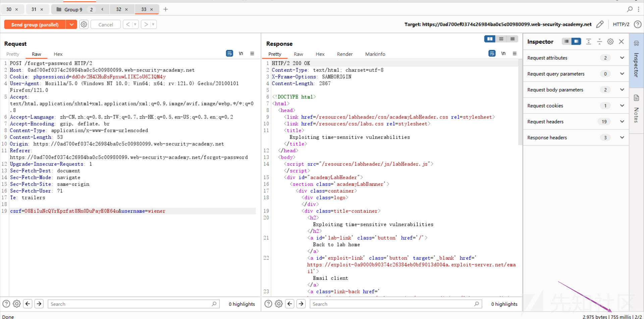This screenshot has width=644, height=319.
Task: Focus the response search field
Action: tap(396, 304)
